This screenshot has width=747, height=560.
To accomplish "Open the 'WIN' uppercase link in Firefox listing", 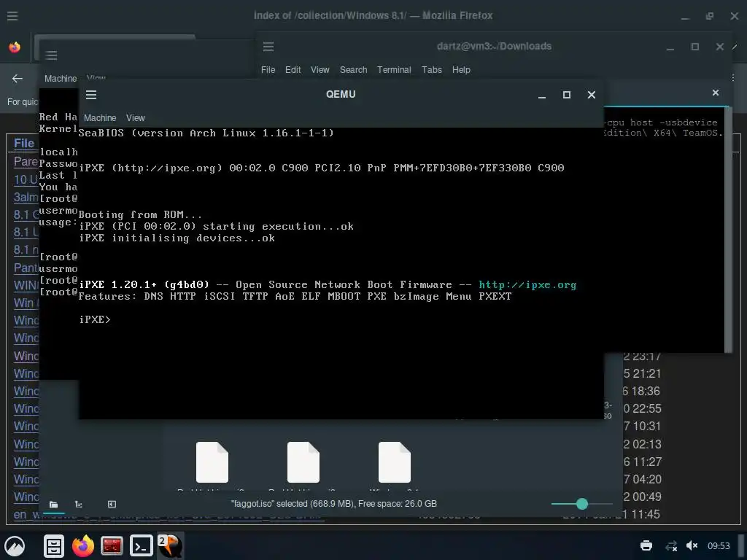I will tap(26, 285).
